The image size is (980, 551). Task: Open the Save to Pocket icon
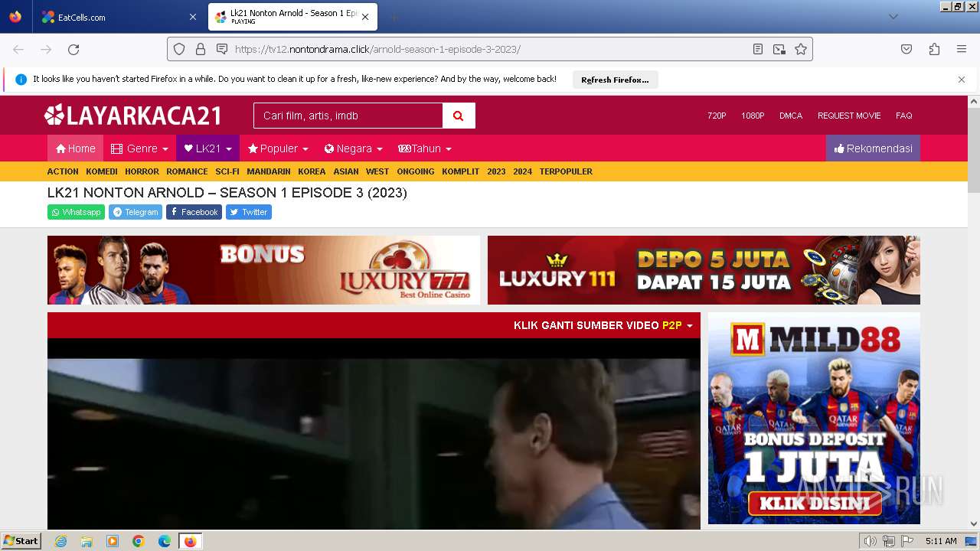[906, 49]
